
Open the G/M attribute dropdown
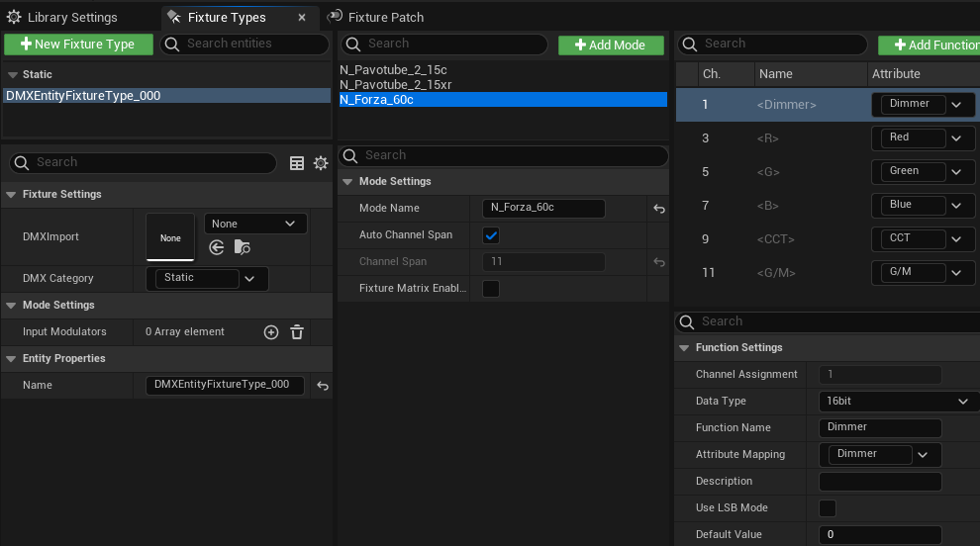pyautogui.click(x=924, y=273)
